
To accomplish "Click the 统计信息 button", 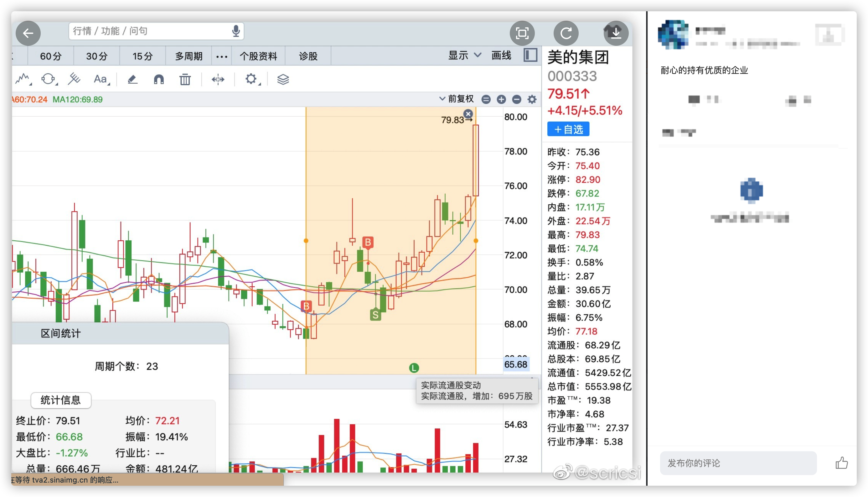I will click(x=61, y=400).
